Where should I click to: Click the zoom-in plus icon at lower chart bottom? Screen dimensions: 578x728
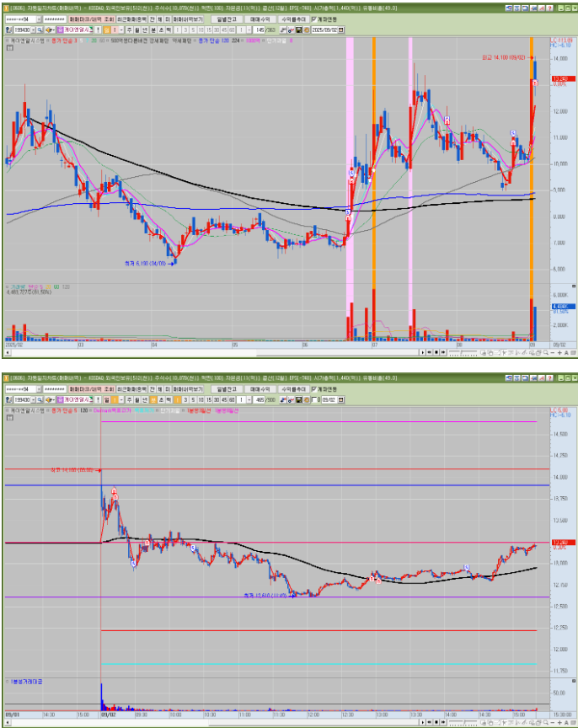click(x=559, y=723)
